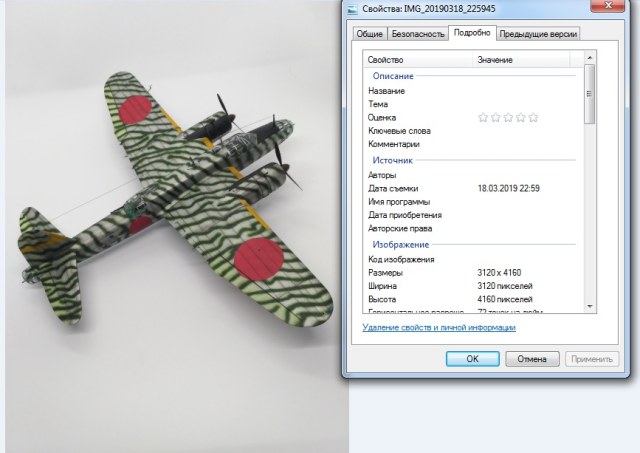Screen dimensions: 640x453
Task: Click the Описание section heading
Action: [393, 76]
